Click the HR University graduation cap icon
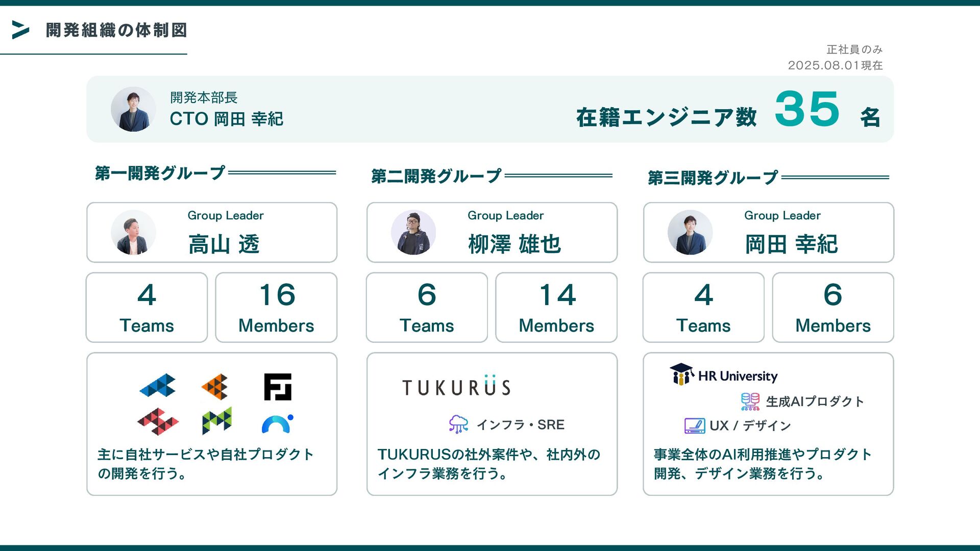The height and width of the screenshot is (551, 980). click(x=681, y=374)
